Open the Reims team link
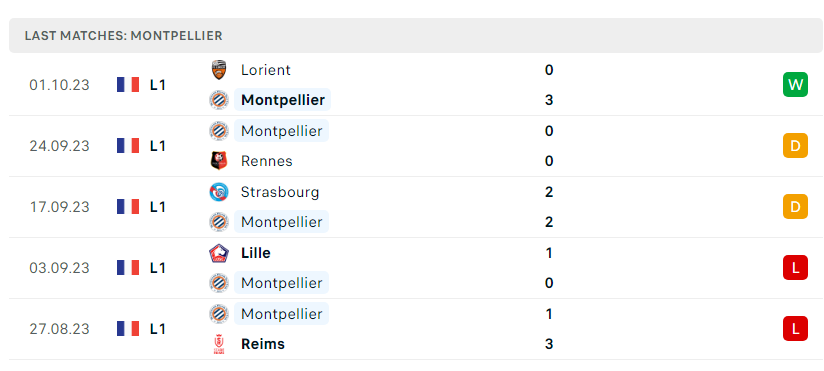 [x=263, y=344]
